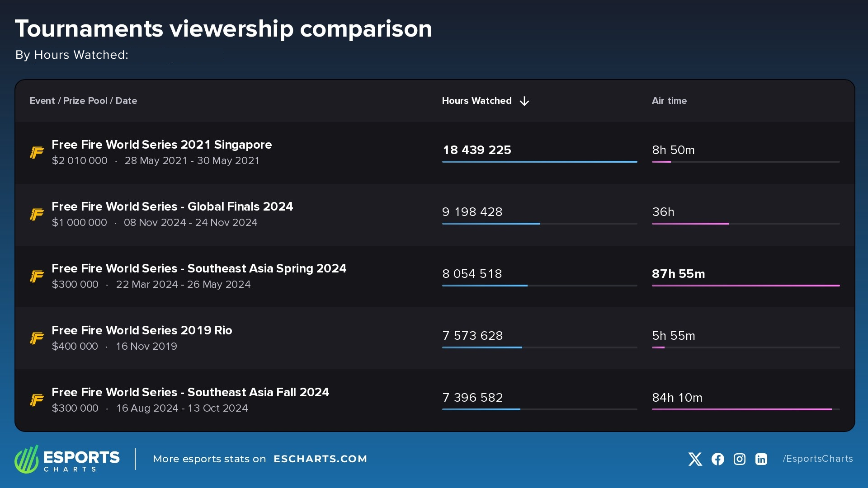Click the /EsportsCharts handle link
This screenshot has width=868, height=488.
click(x=818, y=459)
